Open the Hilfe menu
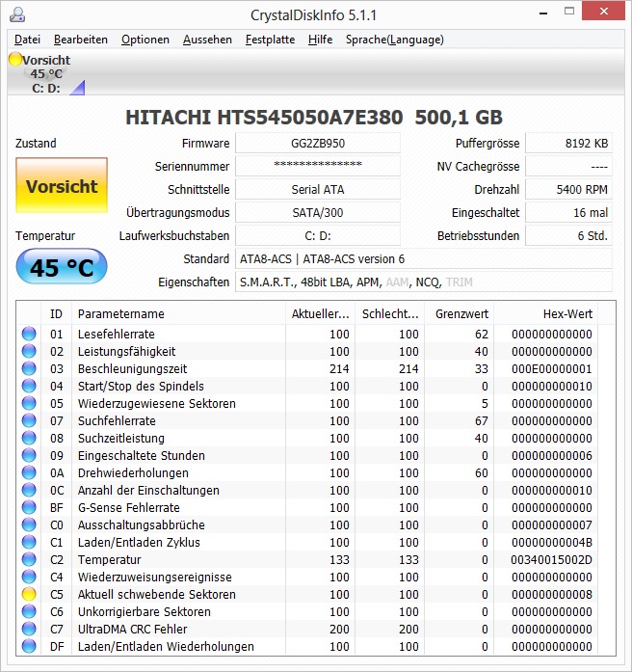The height and width of the screenshot is (672, 632). tap(320, 40)
